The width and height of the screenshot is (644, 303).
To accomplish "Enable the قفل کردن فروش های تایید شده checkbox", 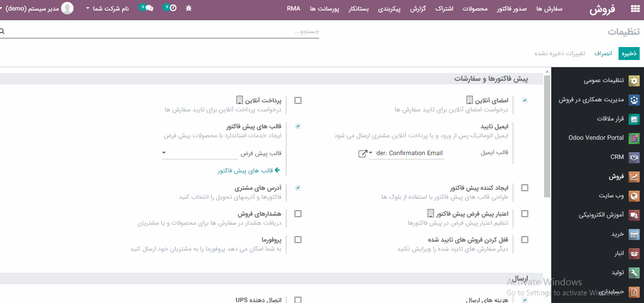I will (x=525, y=240).
